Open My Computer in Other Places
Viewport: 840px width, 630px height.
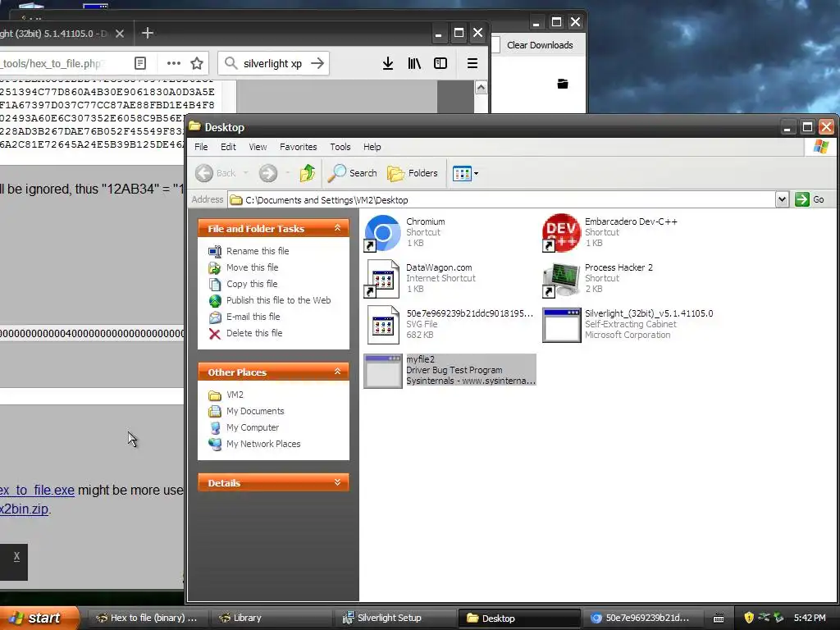(252, 427)
